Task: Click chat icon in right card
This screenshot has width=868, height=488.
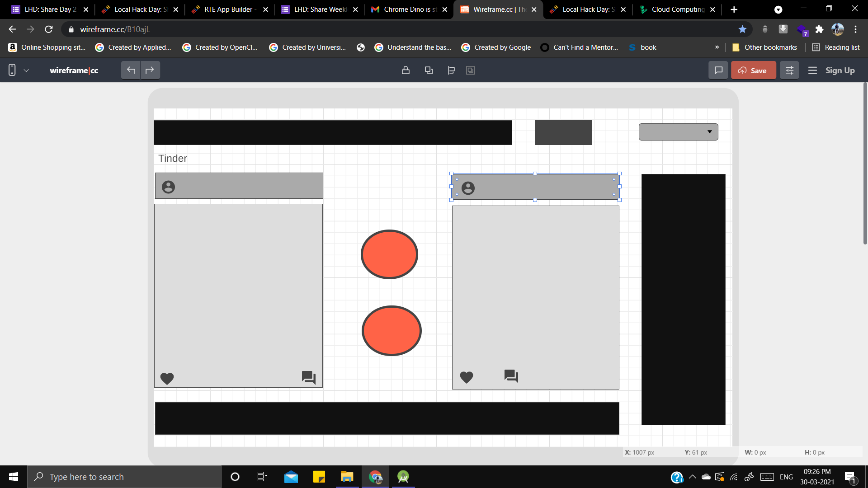Action: 511,376
